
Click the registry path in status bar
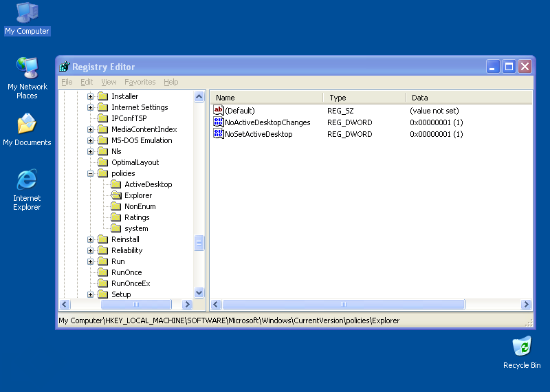coord(229,320)
